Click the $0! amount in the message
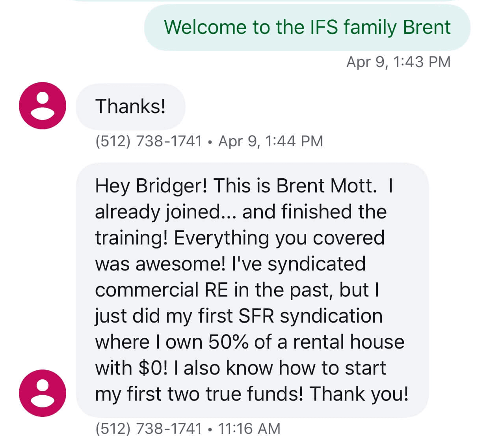 (x=153, y=368)
